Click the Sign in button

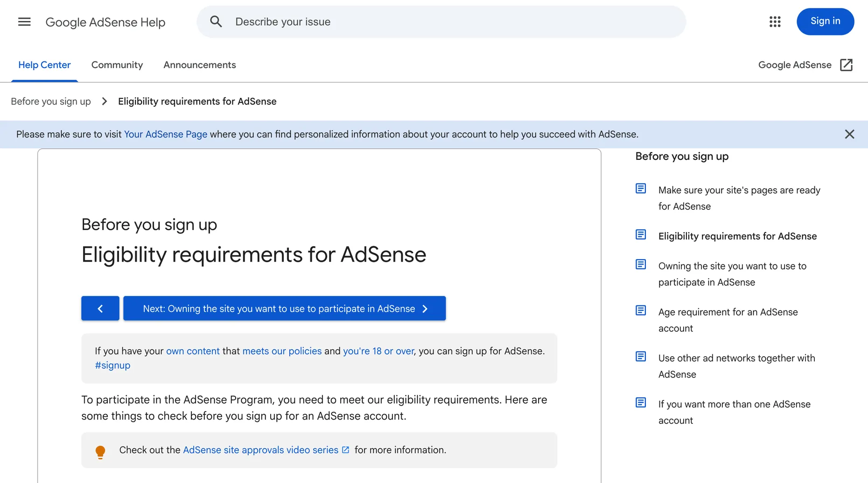(x=825, y=21)
